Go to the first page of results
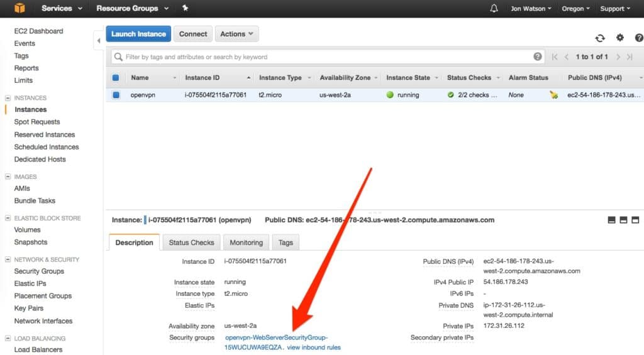Screen dimensions: 644x355 555,57
